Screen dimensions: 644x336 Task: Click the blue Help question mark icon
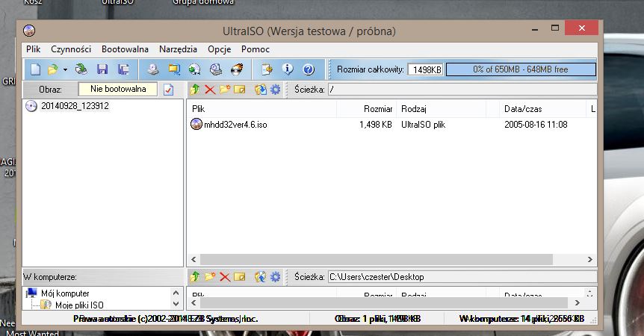point(309,69)
